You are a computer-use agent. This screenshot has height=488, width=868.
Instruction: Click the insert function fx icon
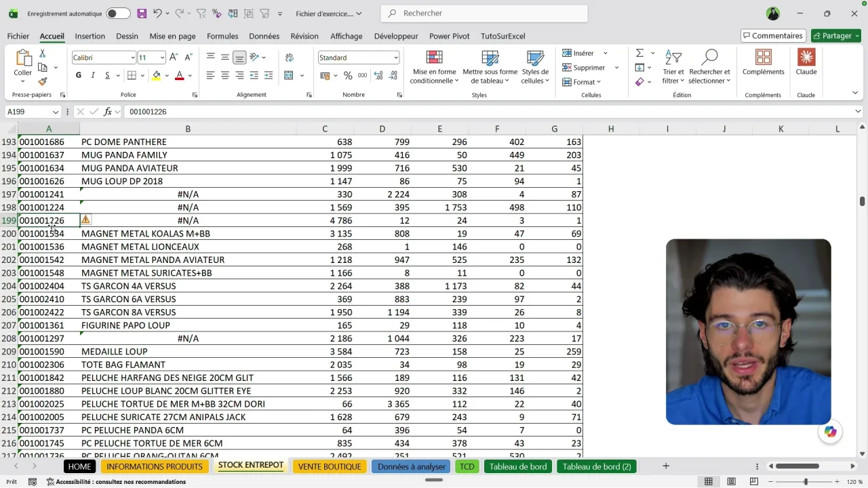[x=108, y=112]
